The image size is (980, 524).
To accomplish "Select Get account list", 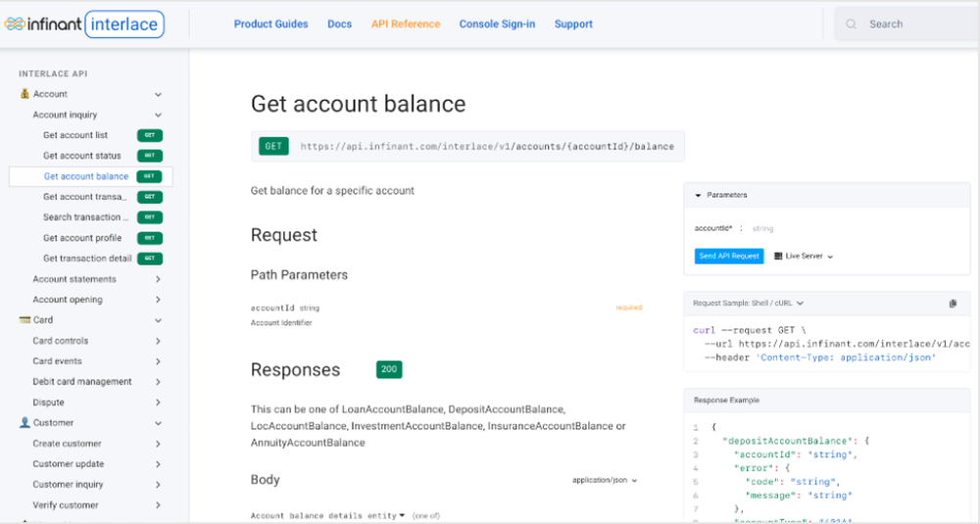I will 75,135.
